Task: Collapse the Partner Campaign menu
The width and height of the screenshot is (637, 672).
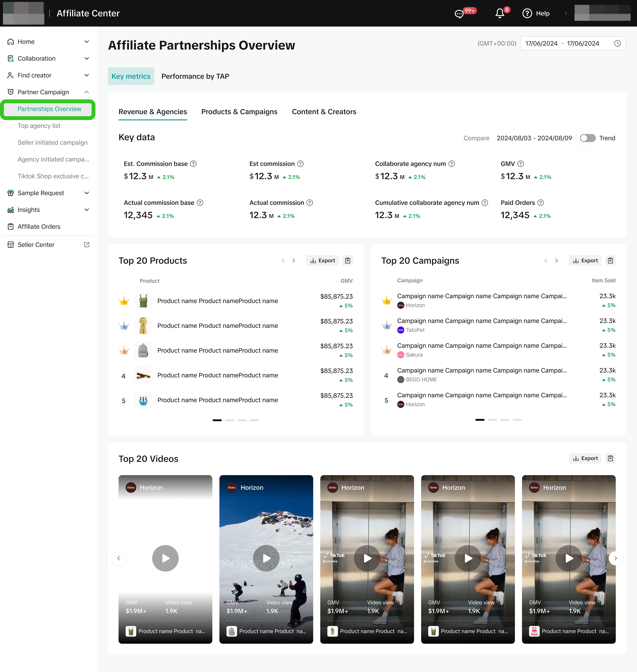Action: coord(87,92)
